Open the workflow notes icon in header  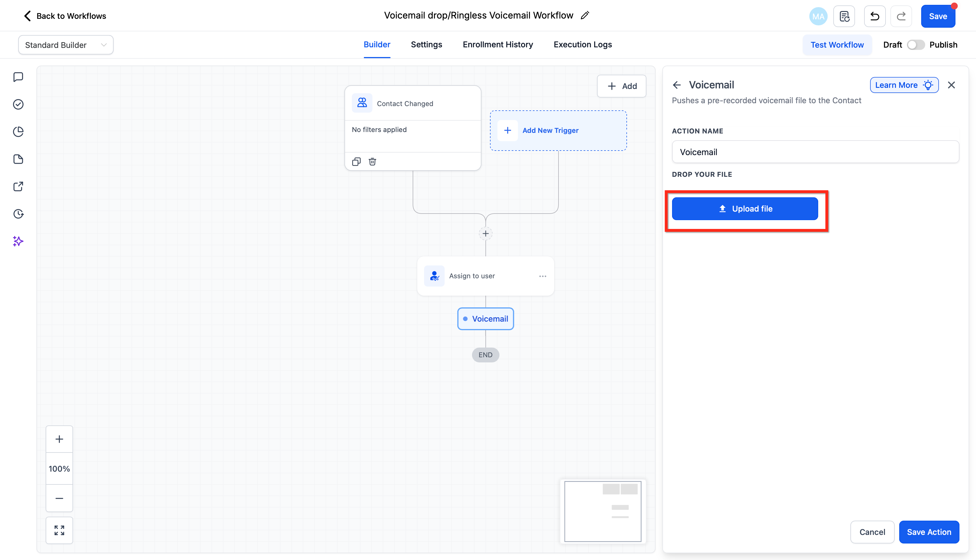pos(844,16)
